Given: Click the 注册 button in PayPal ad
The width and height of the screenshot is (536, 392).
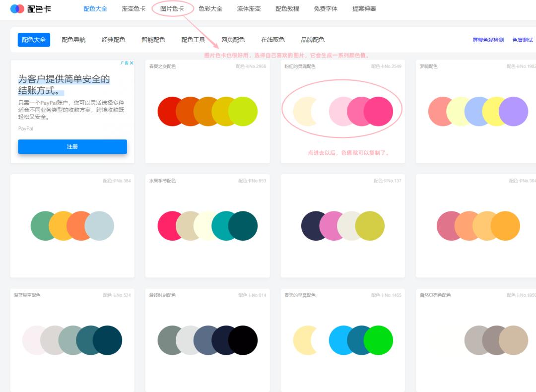Looking at the screenshot, I should [72, 146].
